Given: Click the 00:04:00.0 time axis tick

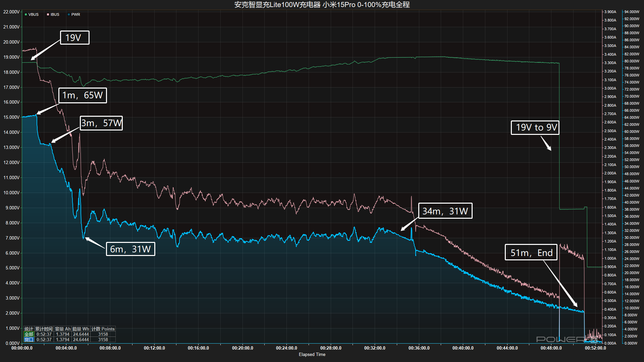Looking at the screenshot, I should [x=66, y=348].
